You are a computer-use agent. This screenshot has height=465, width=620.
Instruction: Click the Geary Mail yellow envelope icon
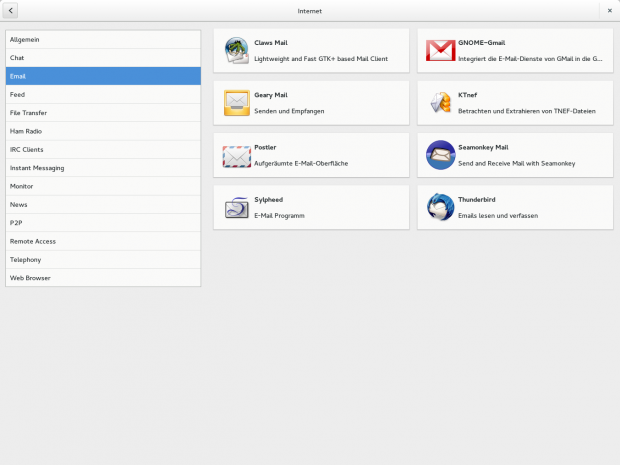click(237, 103)
